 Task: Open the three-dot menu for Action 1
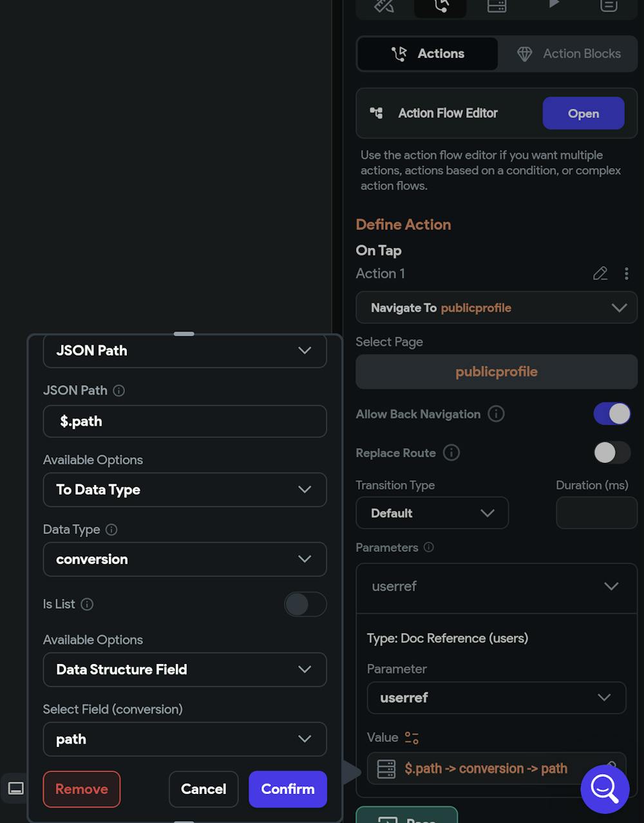[626, 274]
